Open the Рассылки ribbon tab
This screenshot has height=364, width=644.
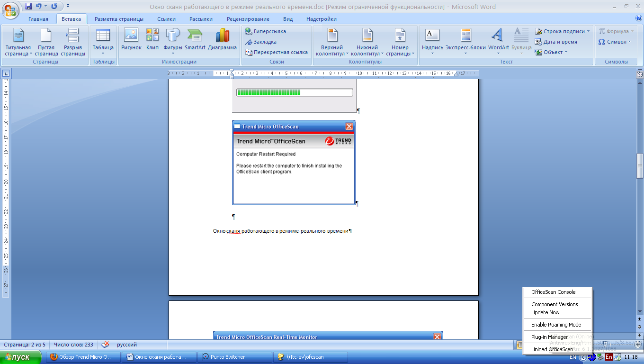[201, 19]
